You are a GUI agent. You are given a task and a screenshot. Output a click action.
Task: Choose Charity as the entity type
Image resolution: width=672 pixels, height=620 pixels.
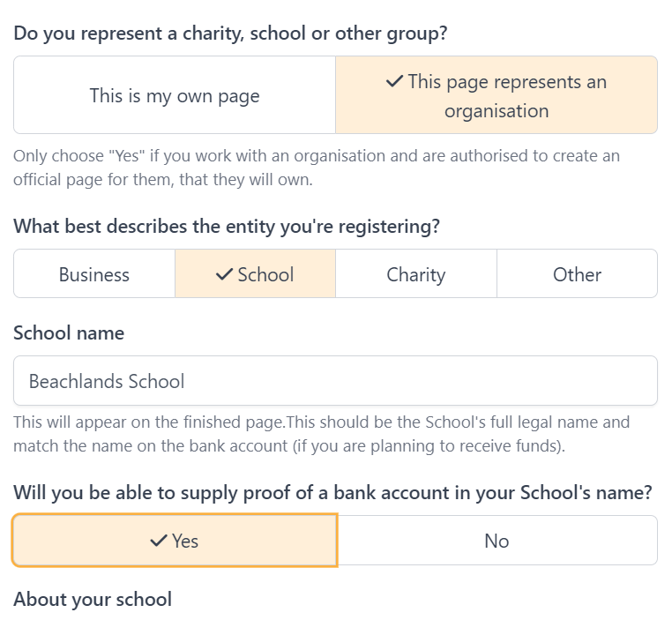pos(416,274)
